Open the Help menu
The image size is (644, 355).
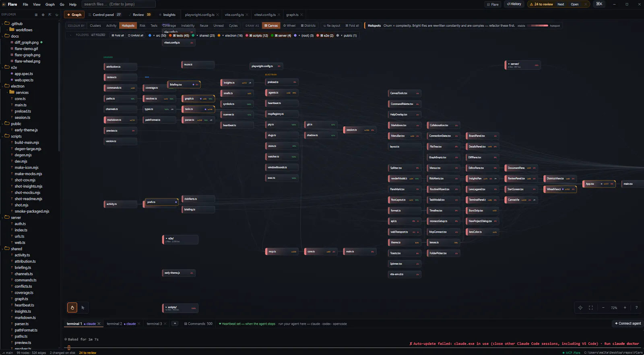tap(73, 4)
